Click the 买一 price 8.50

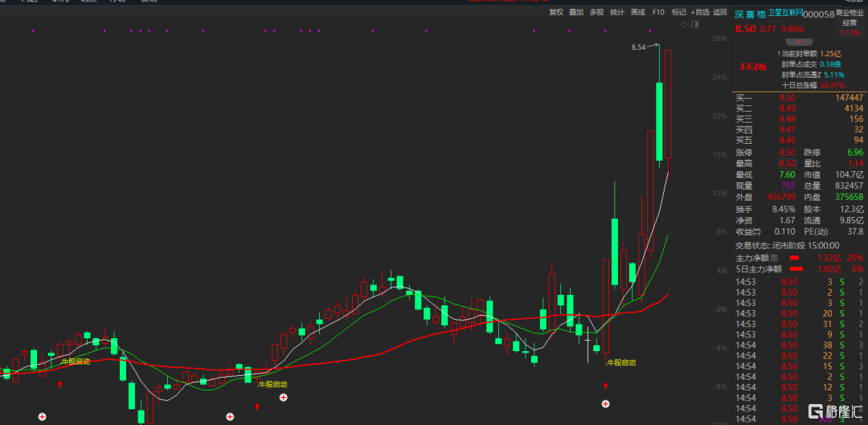(787, 97)
